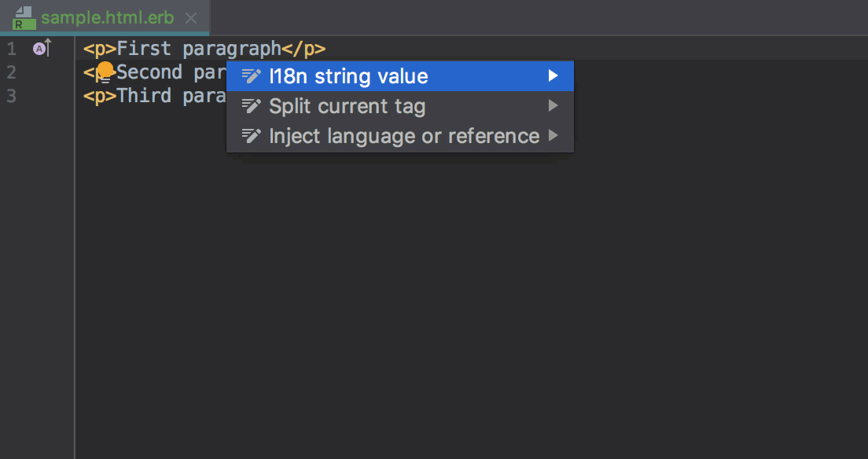Expand the I18n string value submenu arrow
Viewport: 868px width, 459px height.
553,76
